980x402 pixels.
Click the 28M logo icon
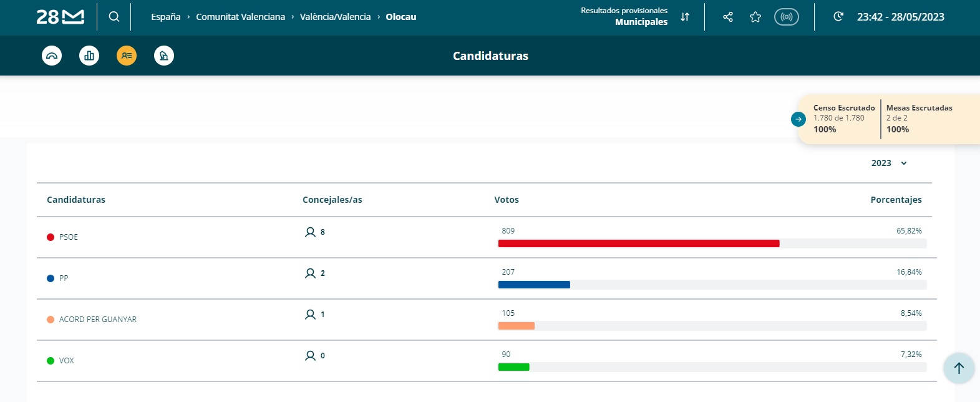pos(60,17)
